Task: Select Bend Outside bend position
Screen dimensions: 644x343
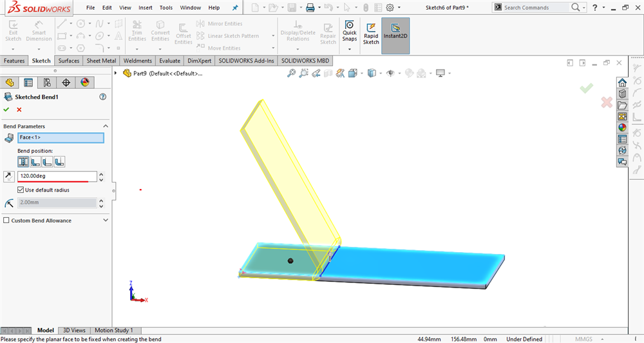Action: click(x=59, y=162)
